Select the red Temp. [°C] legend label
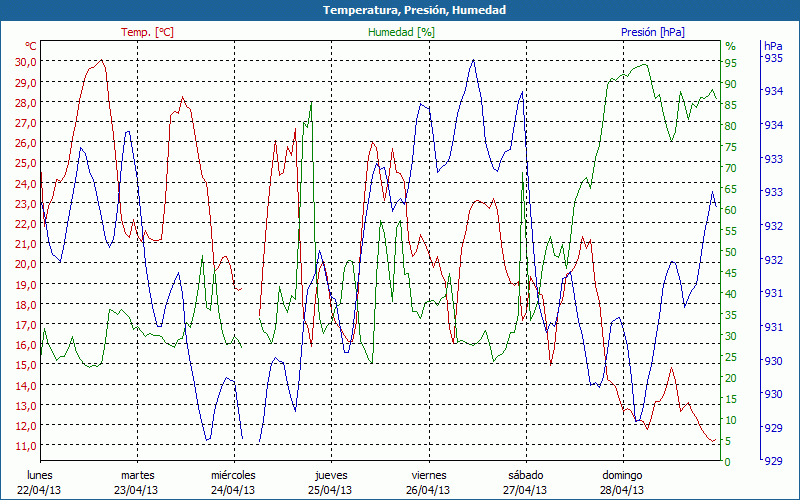This screenshot has width=800, height=500. (x=147, y=32)
